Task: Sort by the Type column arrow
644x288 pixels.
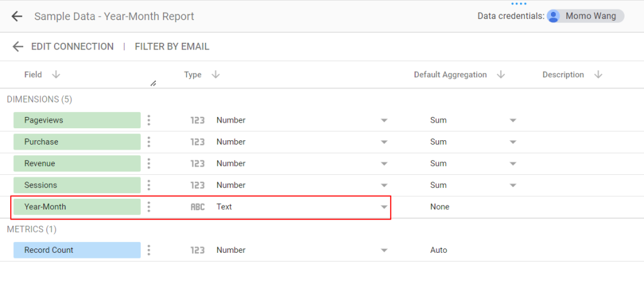Action: (216, 75)
